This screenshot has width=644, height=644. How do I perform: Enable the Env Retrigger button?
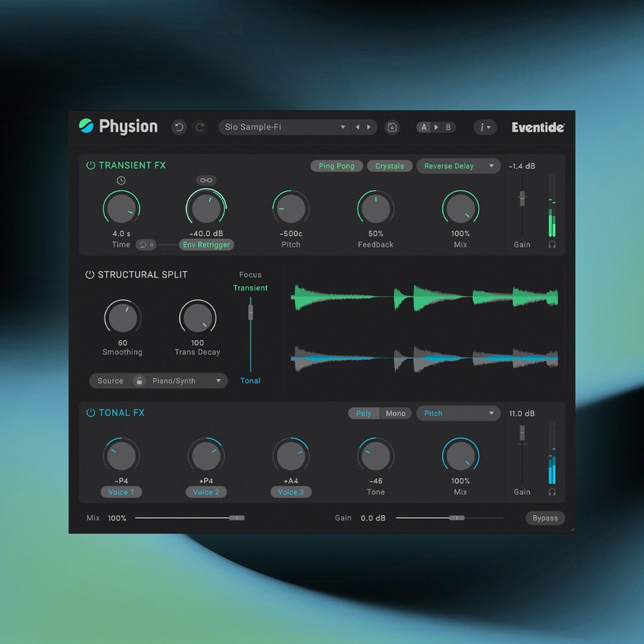click(x=206, y=244)
